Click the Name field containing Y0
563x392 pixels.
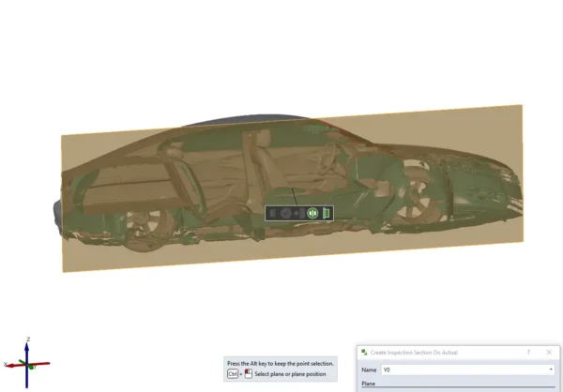pyautogui.click(x=468, y=369)
